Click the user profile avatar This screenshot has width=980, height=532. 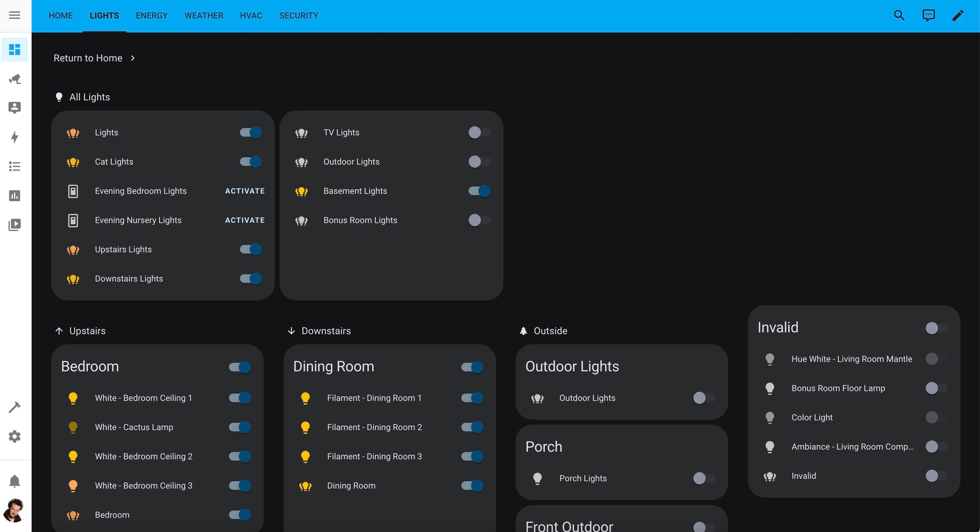pyautogui.click(x=14, y=510)
